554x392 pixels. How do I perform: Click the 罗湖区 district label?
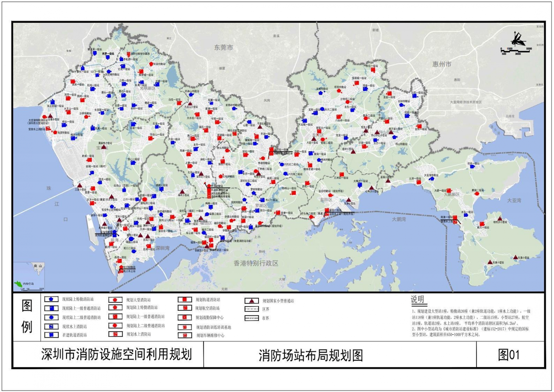point(261,205)
